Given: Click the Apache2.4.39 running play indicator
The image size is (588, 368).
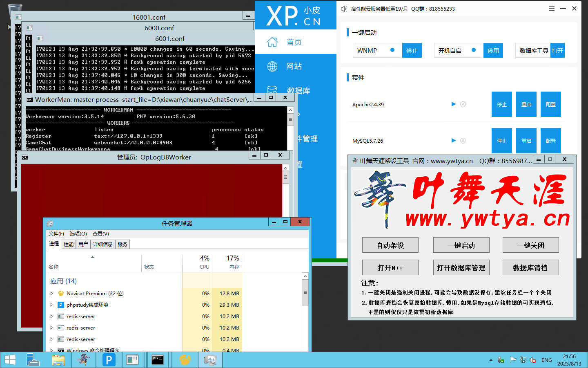Looking at the screenshot, I should point(453,104).
